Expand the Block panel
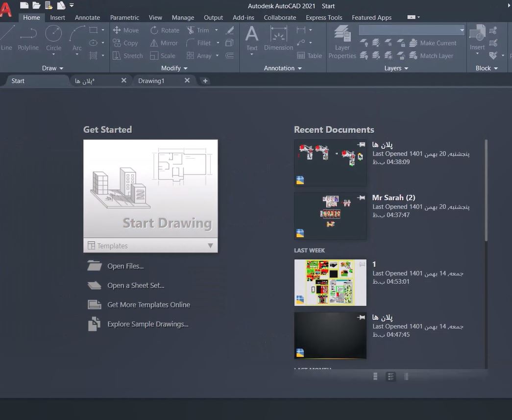Screen dimensions: 512x420 point(487,68)
